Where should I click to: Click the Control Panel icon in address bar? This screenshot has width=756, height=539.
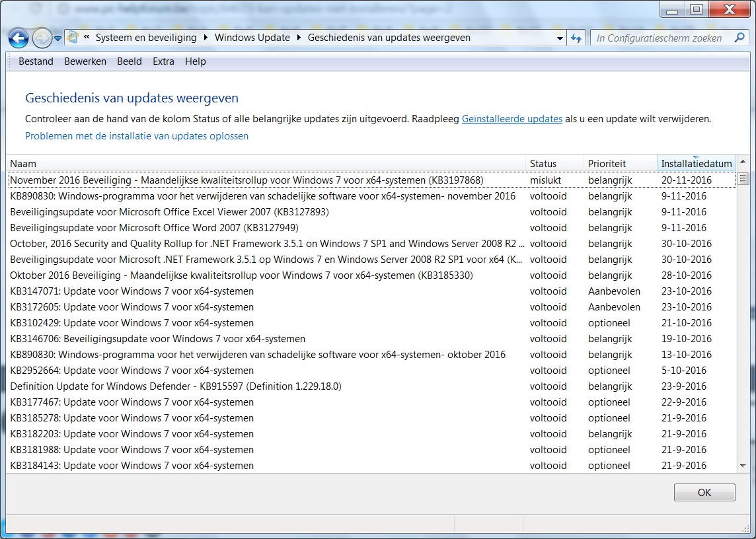[x=73, y=38]
